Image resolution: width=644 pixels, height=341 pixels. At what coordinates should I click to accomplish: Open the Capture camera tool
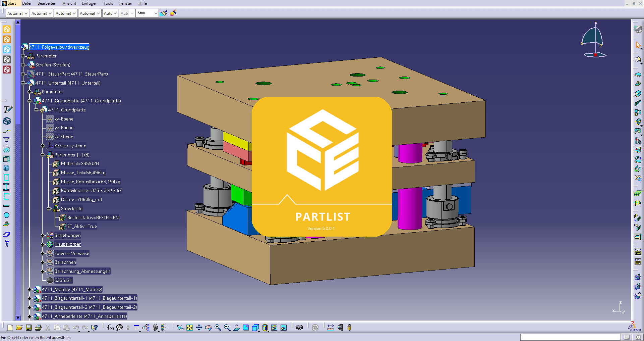pyautogui.click(x=299, y=328)
